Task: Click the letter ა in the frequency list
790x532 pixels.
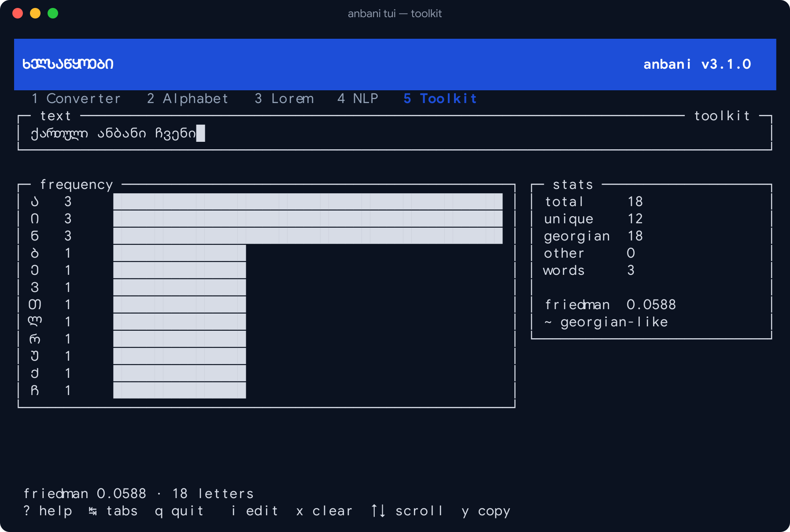Action: (35, 202)
